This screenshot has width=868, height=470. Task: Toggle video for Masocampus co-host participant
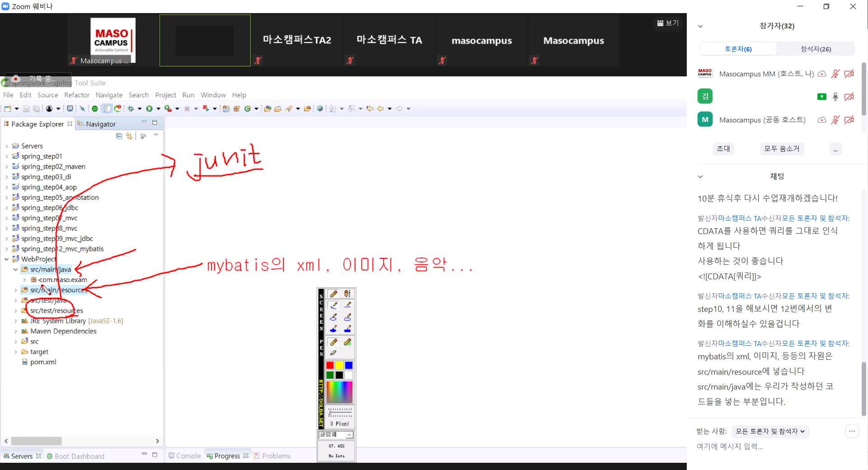click(849, 120)
